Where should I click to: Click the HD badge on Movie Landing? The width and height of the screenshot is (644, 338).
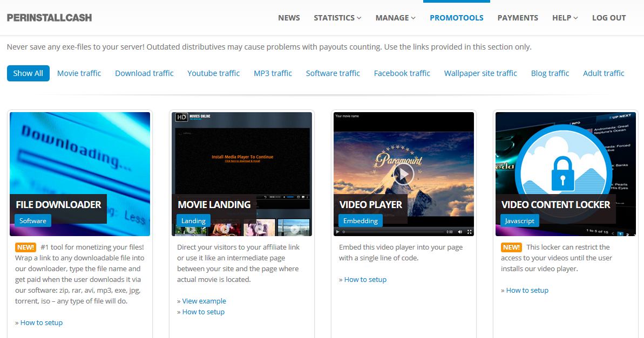181,118
